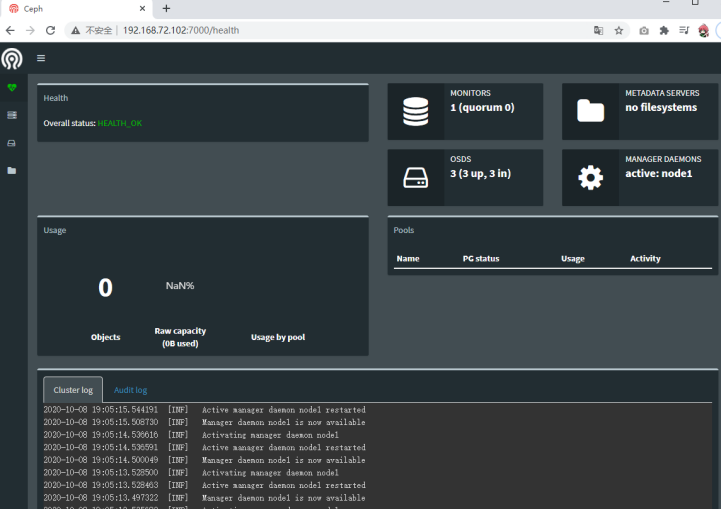Open the server list icon in sidebar

click(12, 115)
